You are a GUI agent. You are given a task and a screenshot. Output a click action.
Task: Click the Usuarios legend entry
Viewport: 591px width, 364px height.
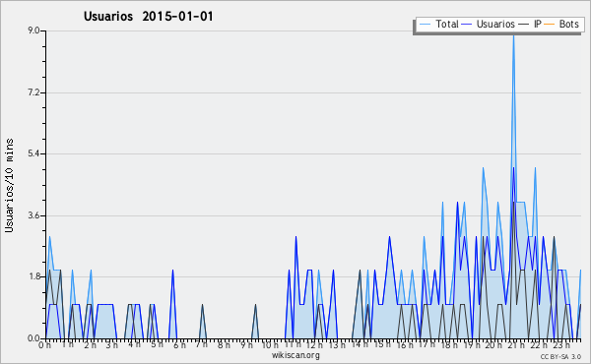[489, 24]
